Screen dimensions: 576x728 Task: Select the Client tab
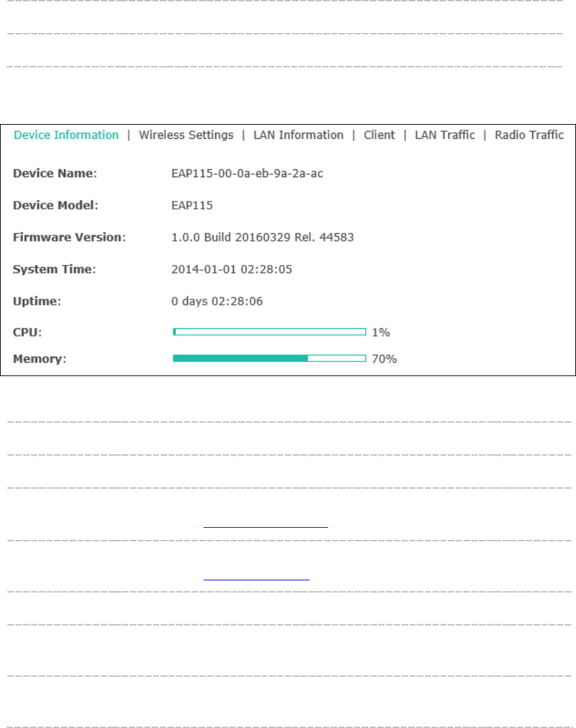pos(379,135)
